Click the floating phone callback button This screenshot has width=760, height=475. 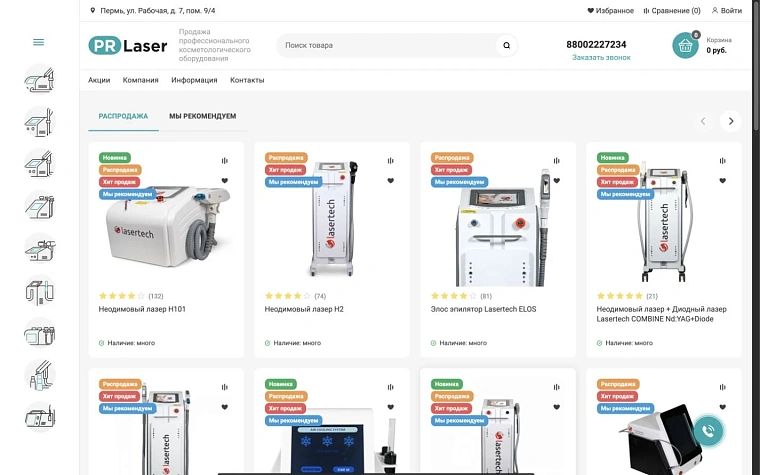pos(708,430)
